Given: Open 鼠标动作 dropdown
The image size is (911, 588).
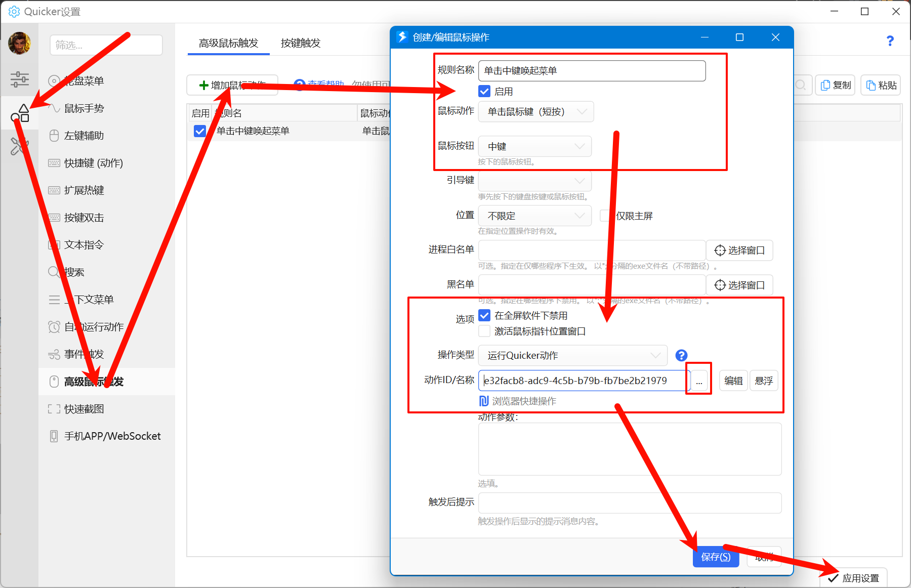Looking at the screenshot, I should (535, 112).
